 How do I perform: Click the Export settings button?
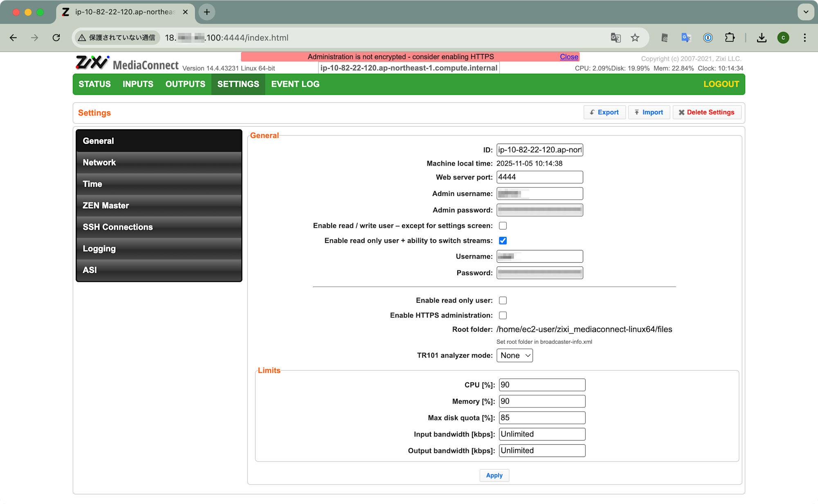(x=605, y=112)
